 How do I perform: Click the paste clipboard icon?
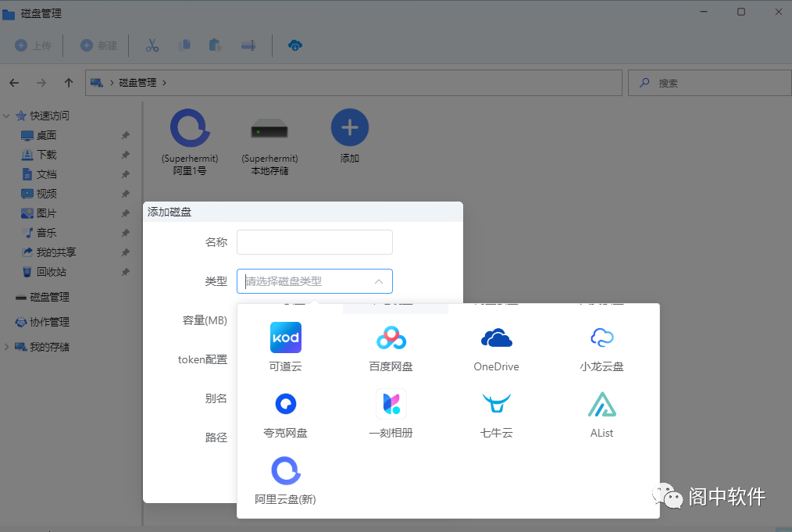(216, 45)
